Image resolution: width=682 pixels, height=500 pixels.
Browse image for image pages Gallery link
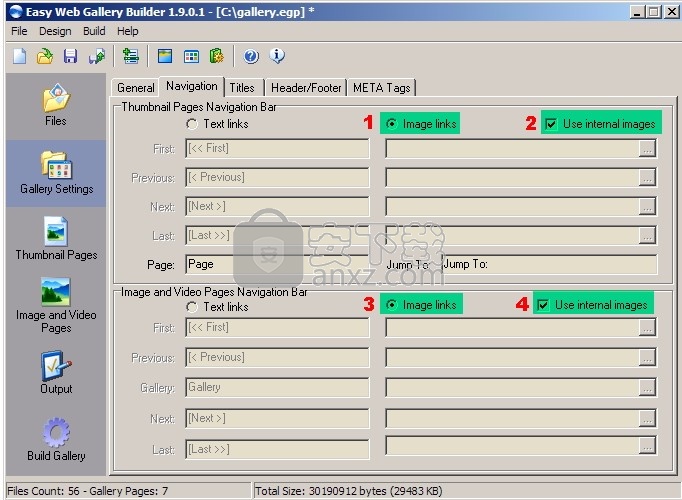click(x=647, y=387)
